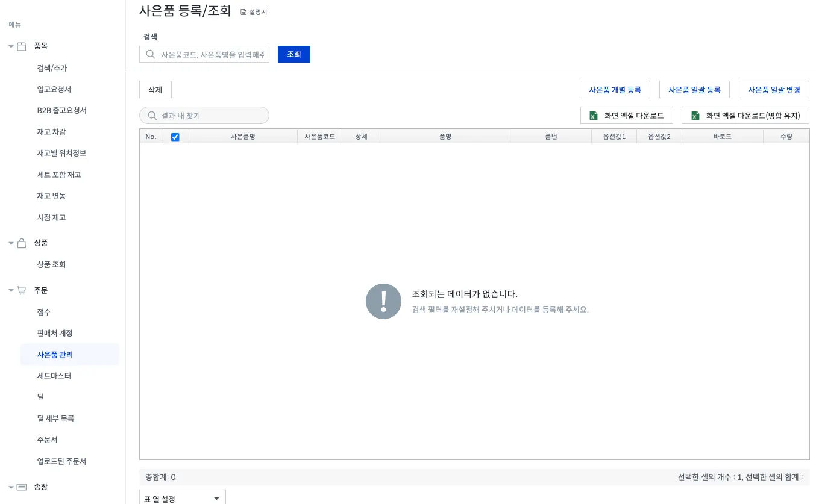Go to 입고요청서 in sidebar

point(54,89)
